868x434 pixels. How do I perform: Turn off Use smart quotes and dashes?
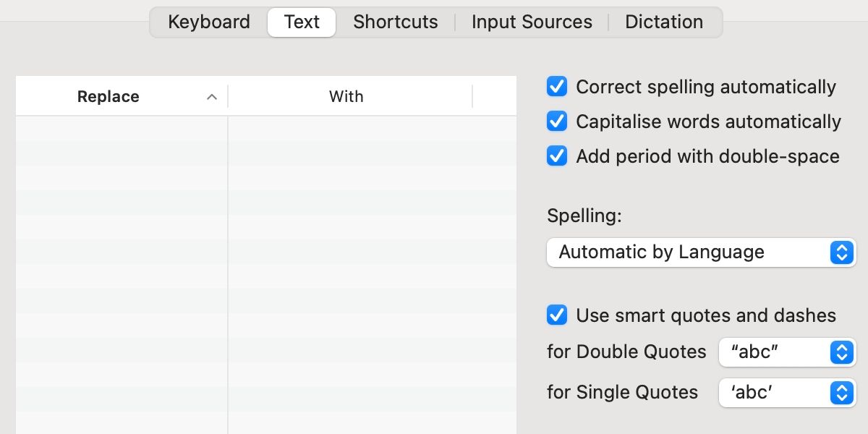tap(557, 315)
